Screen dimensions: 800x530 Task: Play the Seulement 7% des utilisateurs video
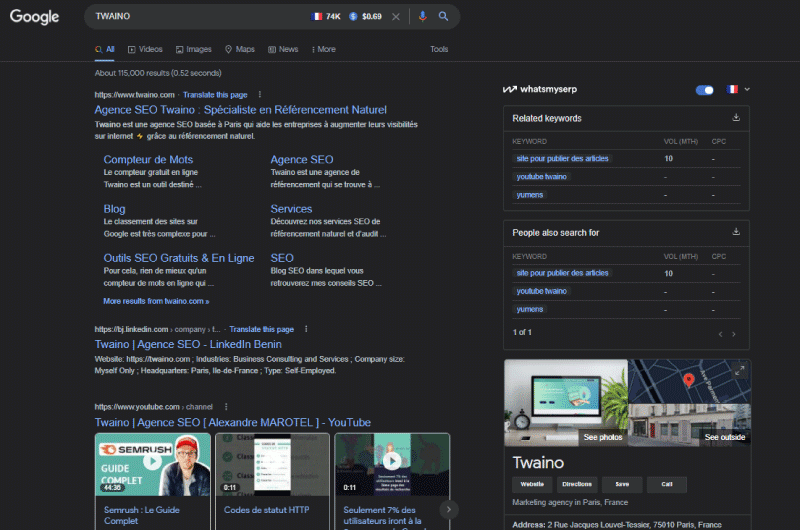392,462
